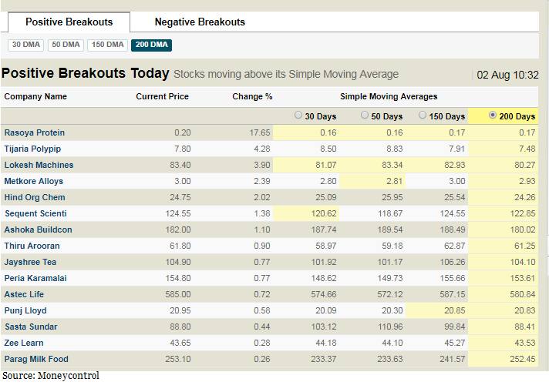
Task: Click Thiru Arooran's 62.87 150-day average
Action: (454, 246)
